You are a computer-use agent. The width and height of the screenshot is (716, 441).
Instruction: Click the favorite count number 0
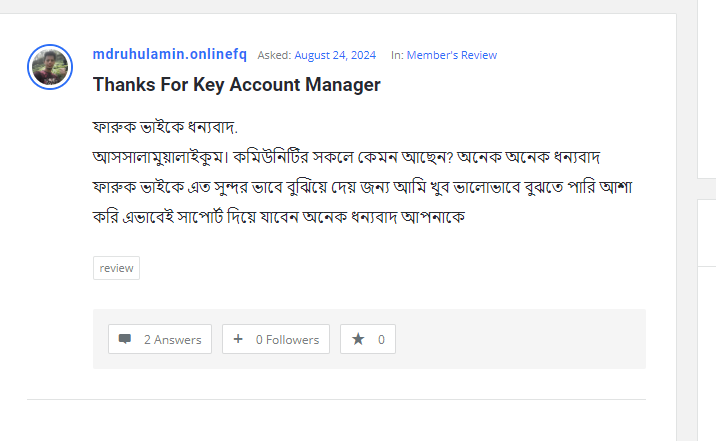[x=381, y=339]
